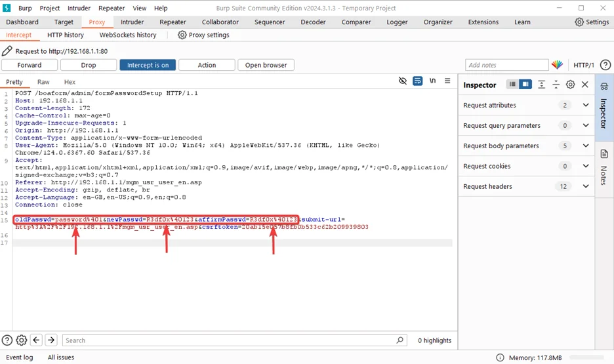This screenshot has height=364, width=614.
Task: Click the Add notes field
Action: (x=506, y=65)
